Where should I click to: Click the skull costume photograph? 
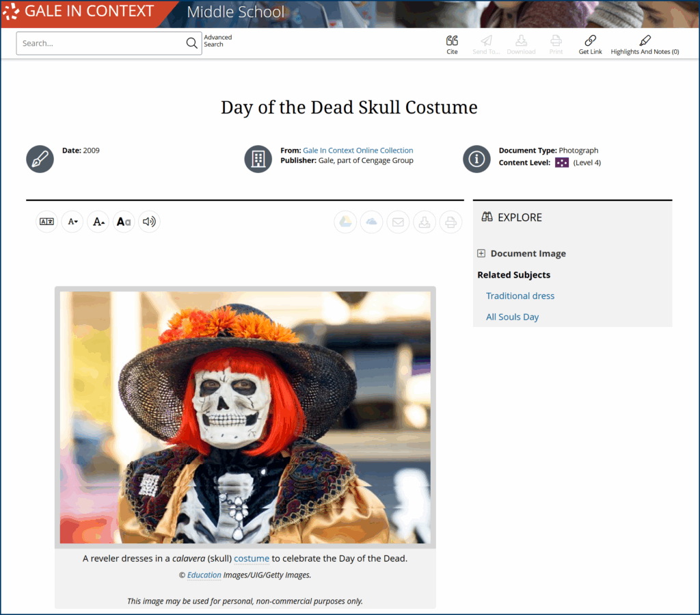click(245, 417)
